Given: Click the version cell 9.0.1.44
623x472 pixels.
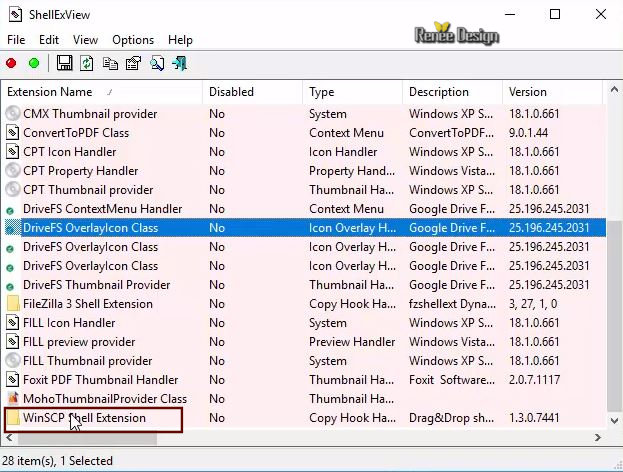Looking at the screenshot, I should coord(528,133).
